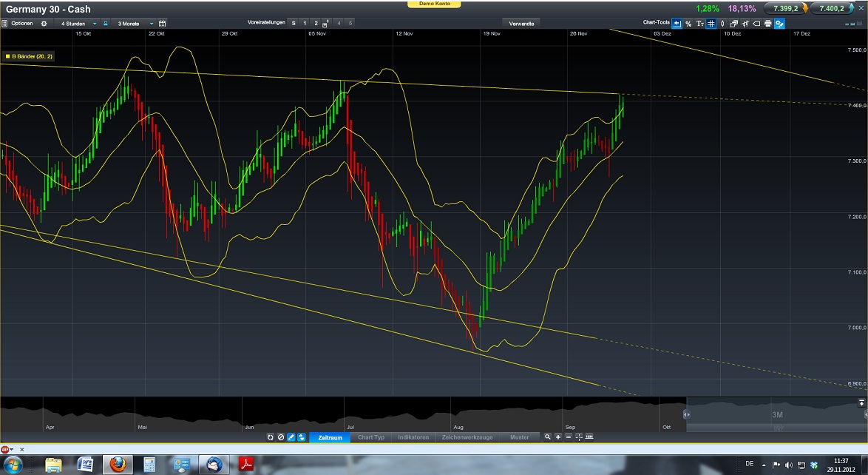Screen dimensions: 868x475
Task: Select preset 2 under Voreinstellungen
Action: click(x=316, y=23)
